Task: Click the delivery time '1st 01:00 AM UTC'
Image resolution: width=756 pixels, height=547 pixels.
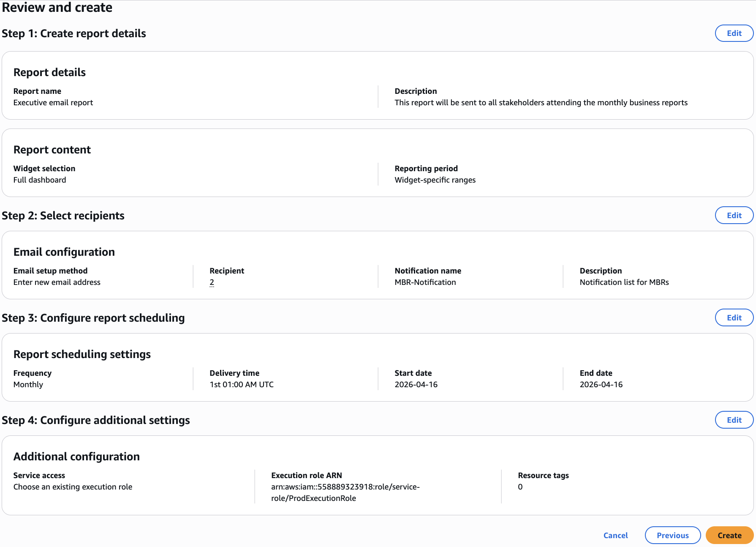Action: point(242,385)
